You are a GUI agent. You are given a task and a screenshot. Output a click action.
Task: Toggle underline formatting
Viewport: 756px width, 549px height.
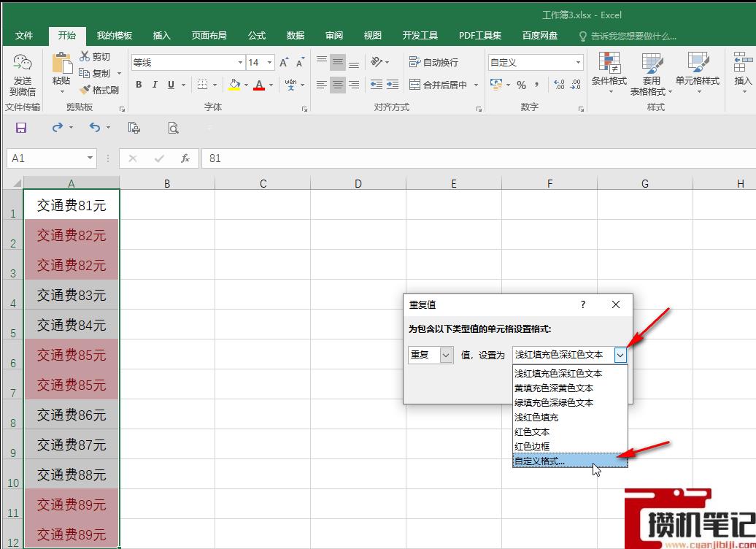point(171,85)
